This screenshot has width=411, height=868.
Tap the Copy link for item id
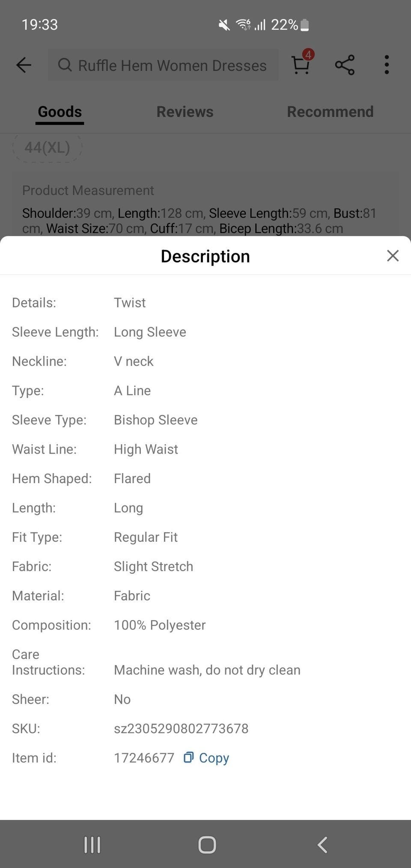(x=214, y=758)
